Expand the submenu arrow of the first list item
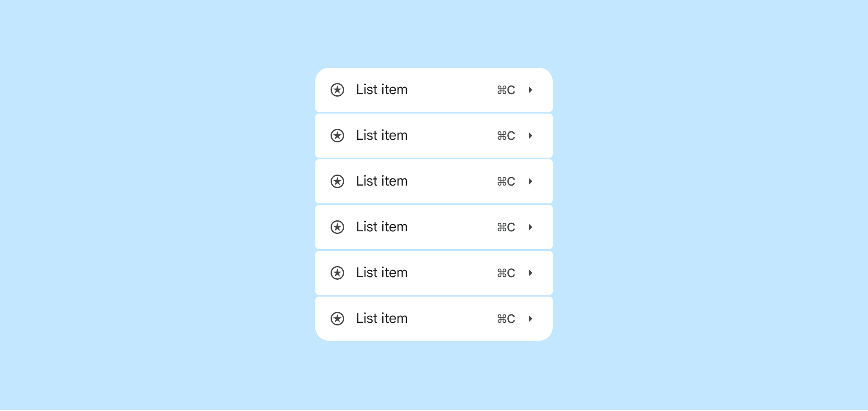 (530, 90)
